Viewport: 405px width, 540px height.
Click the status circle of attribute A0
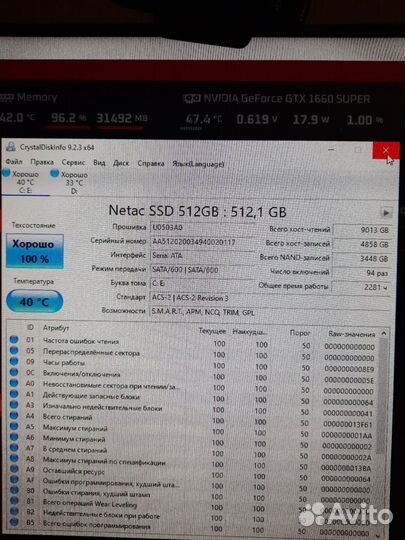14,383
